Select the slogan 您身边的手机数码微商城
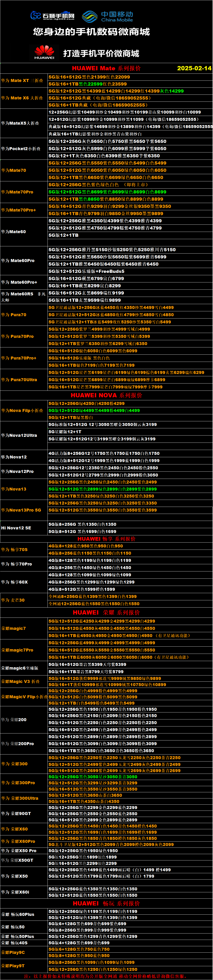Viewport: 213px width, 980px height. point(92,32)
